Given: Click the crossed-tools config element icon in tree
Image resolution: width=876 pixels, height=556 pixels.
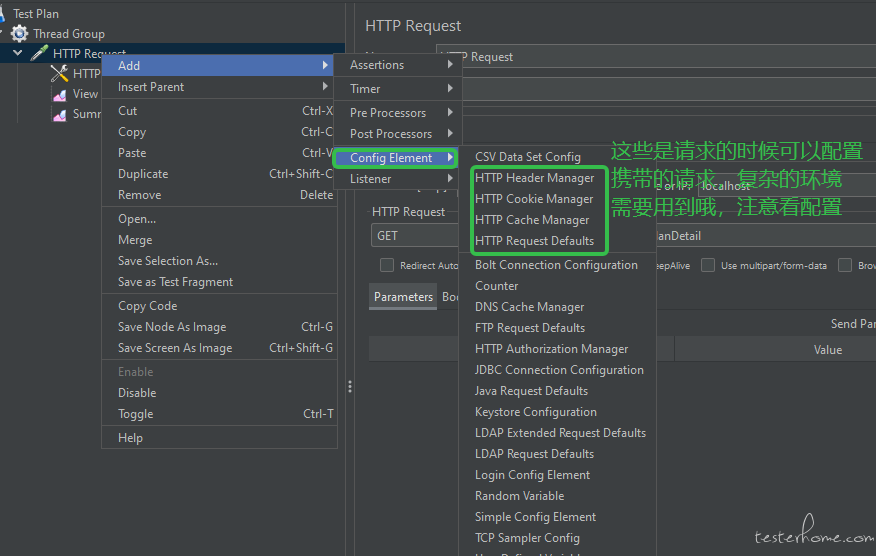Looking at the screenshot, I should click(60, 73).
